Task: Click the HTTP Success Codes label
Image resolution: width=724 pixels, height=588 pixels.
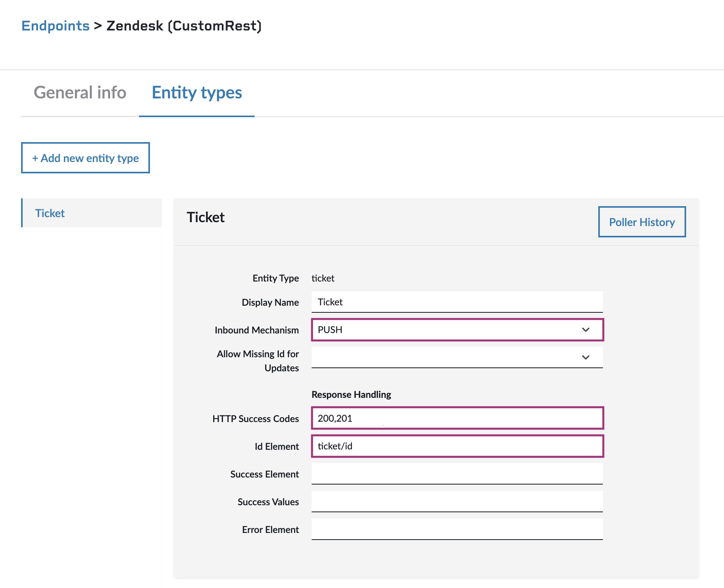Action: (x=256, y=419)
